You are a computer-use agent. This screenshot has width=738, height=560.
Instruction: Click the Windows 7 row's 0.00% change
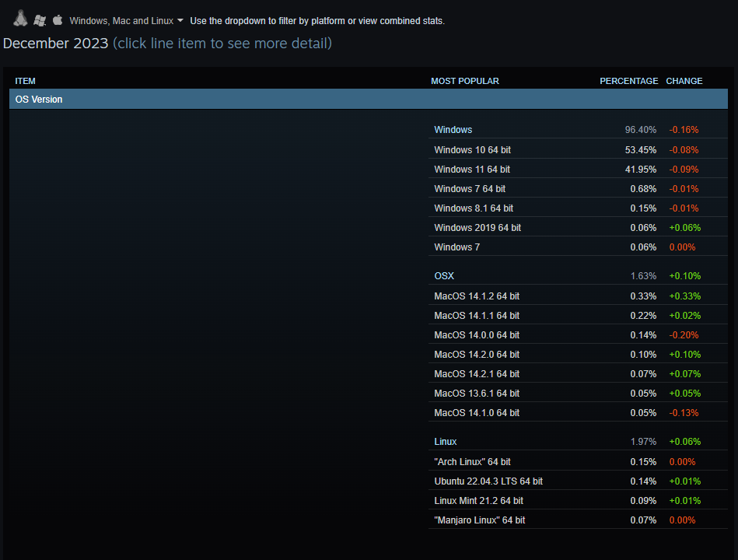[682, 247]
